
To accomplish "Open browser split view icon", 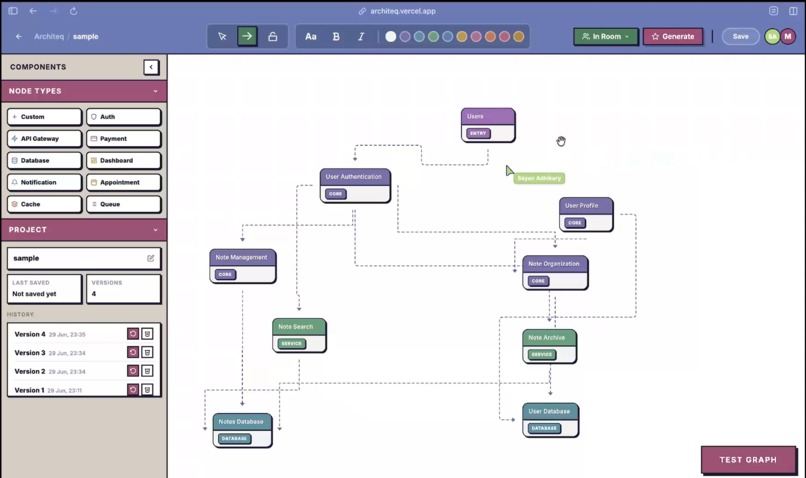I will pos(793,11).
